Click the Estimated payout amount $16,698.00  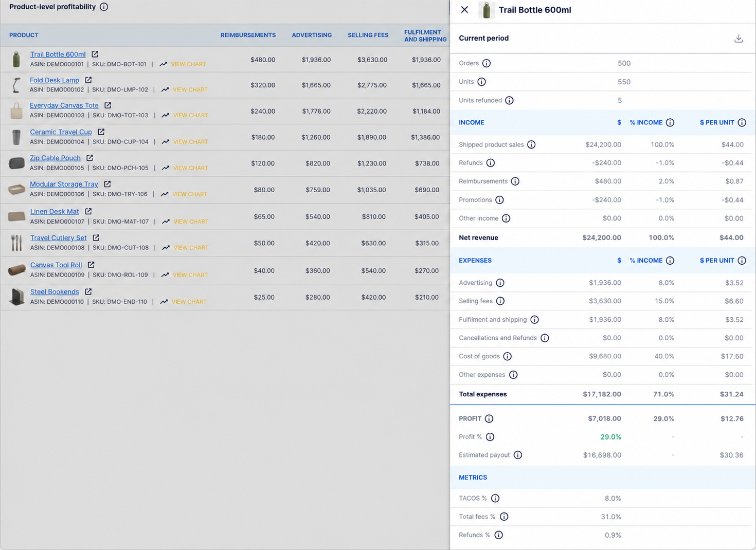tap(602, 455)
